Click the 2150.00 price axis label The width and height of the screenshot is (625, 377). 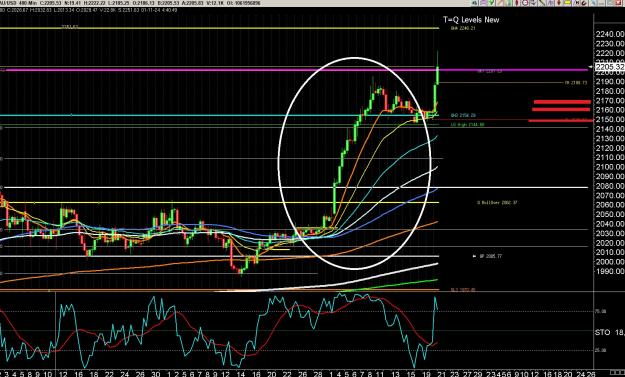pos(609,119)
